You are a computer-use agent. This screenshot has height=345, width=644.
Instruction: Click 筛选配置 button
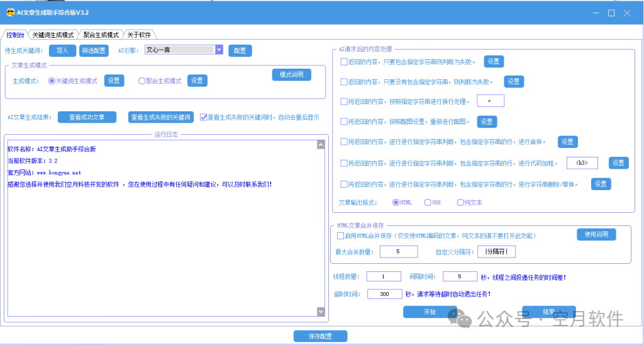point(93,50)
